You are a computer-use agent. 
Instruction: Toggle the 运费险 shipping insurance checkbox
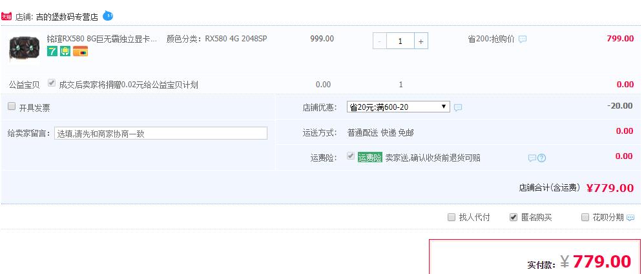click(x=350, y=156)
